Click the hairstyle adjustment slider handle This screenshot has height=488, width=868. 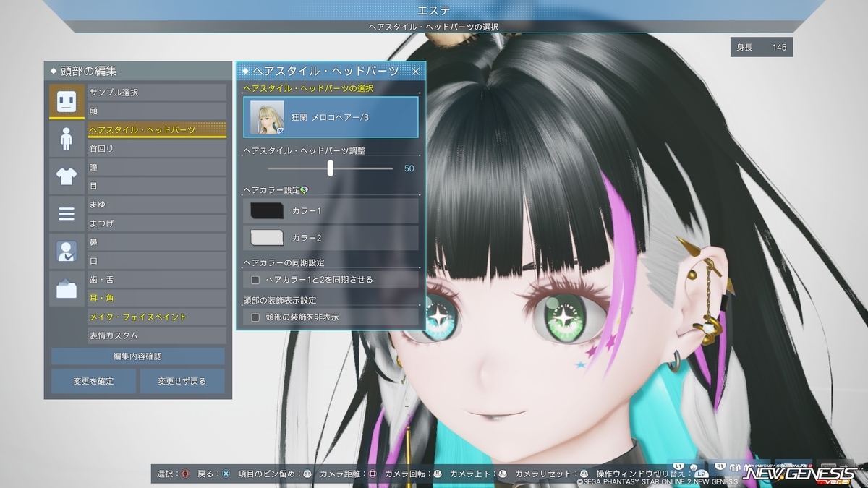[331, 168]
